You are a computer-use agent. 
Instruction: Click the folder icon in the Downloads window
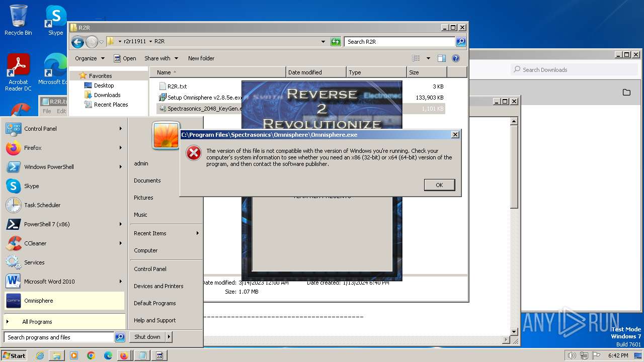click(x=626, y=93)
